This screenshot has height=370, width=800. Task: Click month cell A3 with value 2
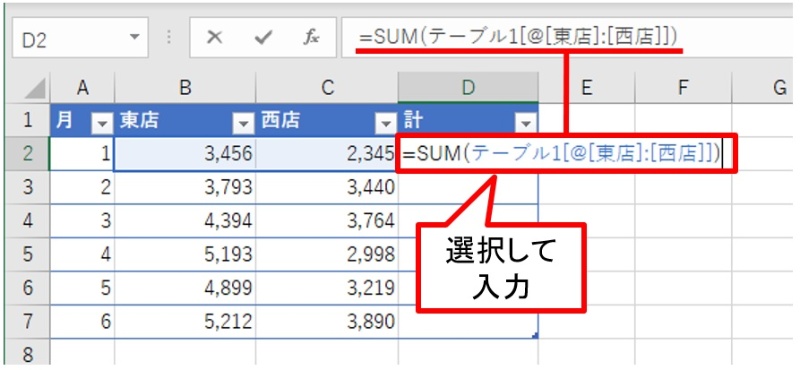pos(83,187)
